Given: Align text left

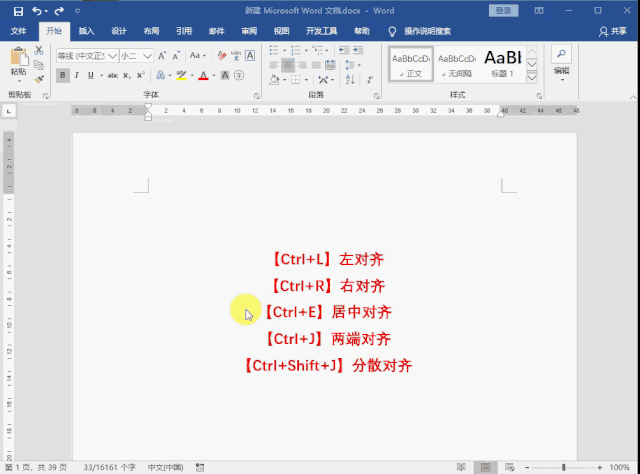Looking at the screenshot, I should click(274, 65).
